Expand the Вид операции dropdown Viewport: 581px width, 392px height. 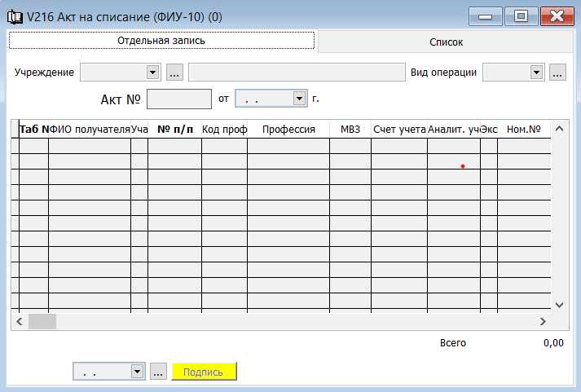pyautogui.click(x=536, y=73)
